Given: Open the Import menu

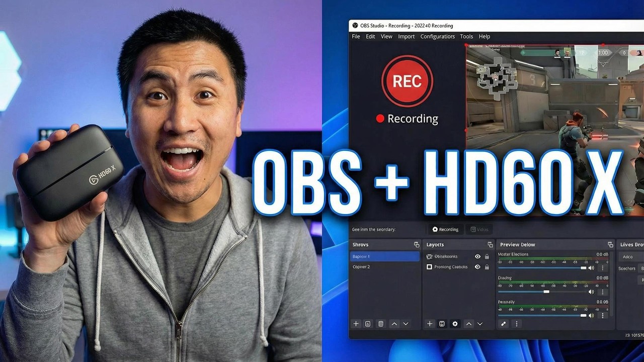Looking at the screenshot, I should click(407, 36).
